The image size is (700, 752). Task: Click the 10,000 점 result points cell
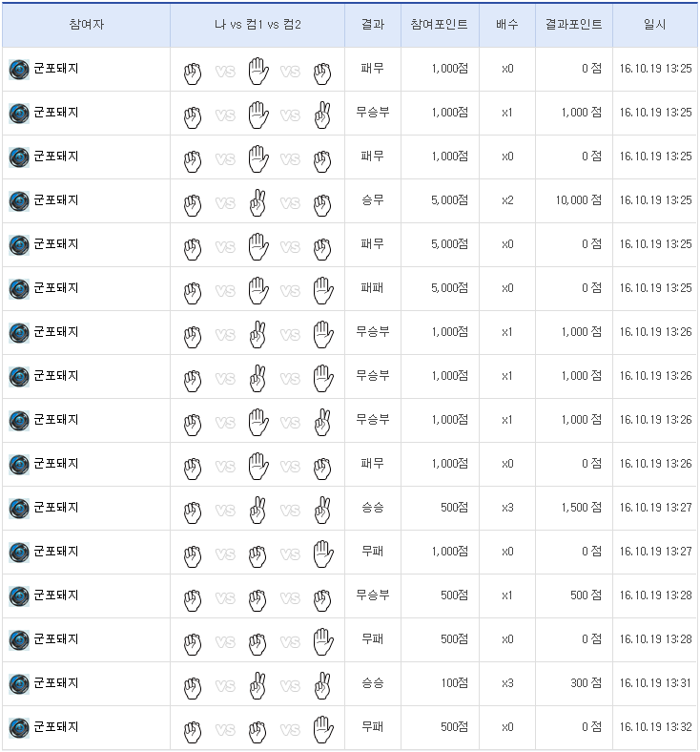577,200
